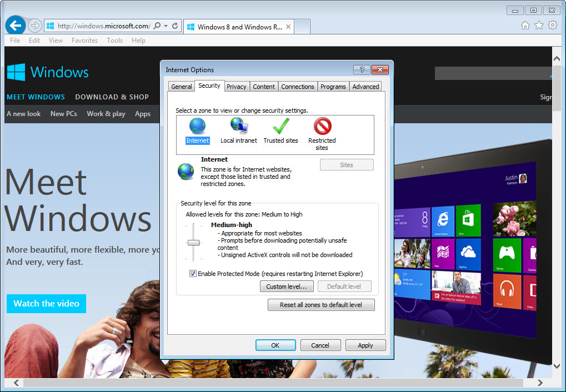
Task: Click the DOWNLOAD & SHOP nav link
Action: click(112, 97)
